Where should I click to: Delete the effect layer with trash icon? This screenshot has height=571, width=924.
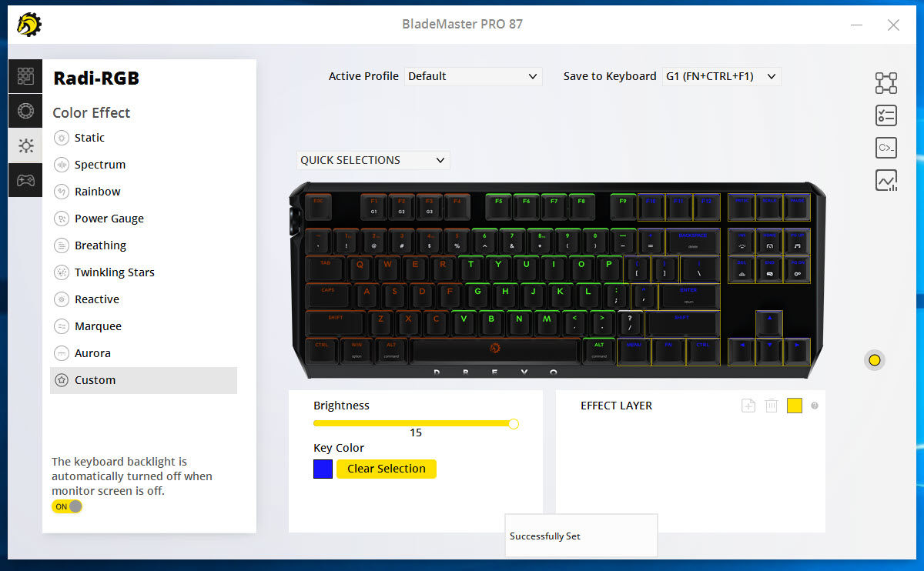click(x=772, y=406)
